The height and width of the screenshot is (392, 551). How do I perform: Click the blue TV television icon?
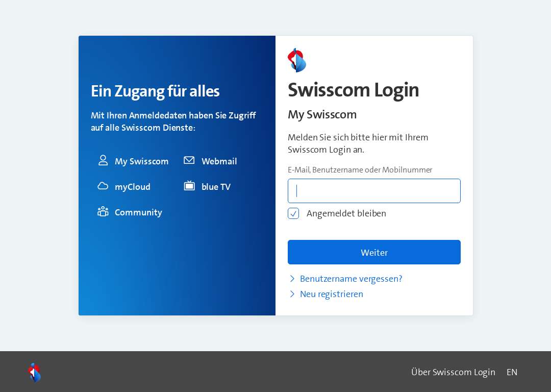click(189, 186)
